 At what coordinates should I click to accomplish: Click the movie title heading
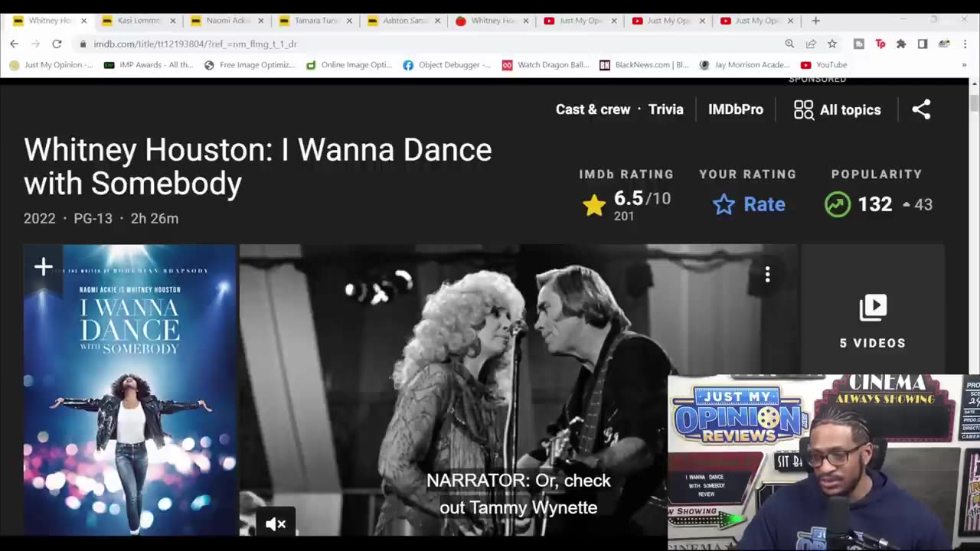coord(257,167)
